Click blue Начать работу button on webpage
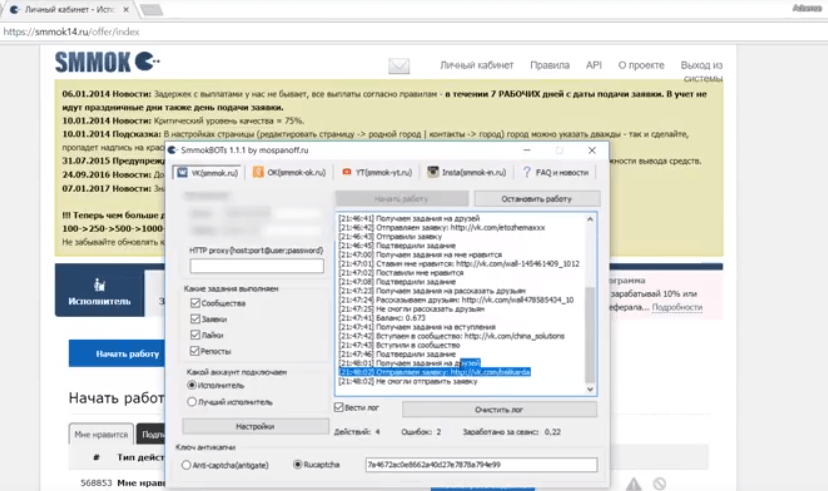This screenshot has width=828, height=491. [117, 353]
